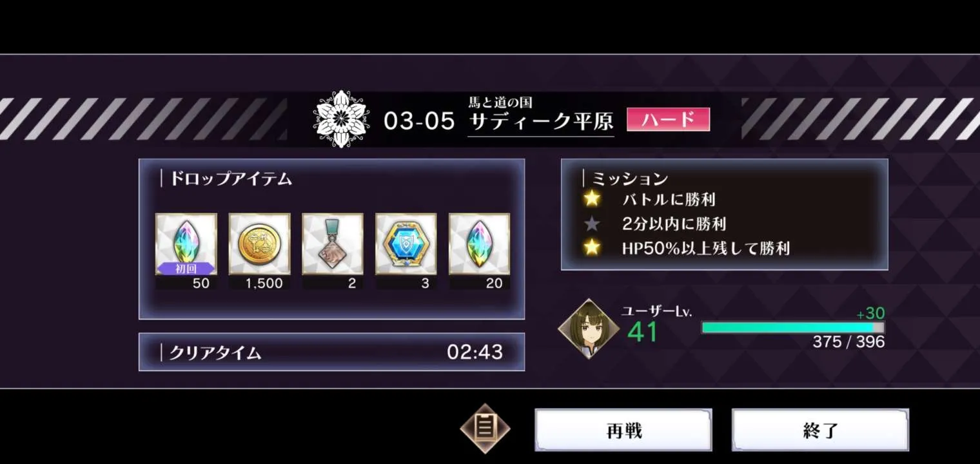Tap the ミッション panel header
This screenshot has height=464, width=980.
tap(630, 179)
